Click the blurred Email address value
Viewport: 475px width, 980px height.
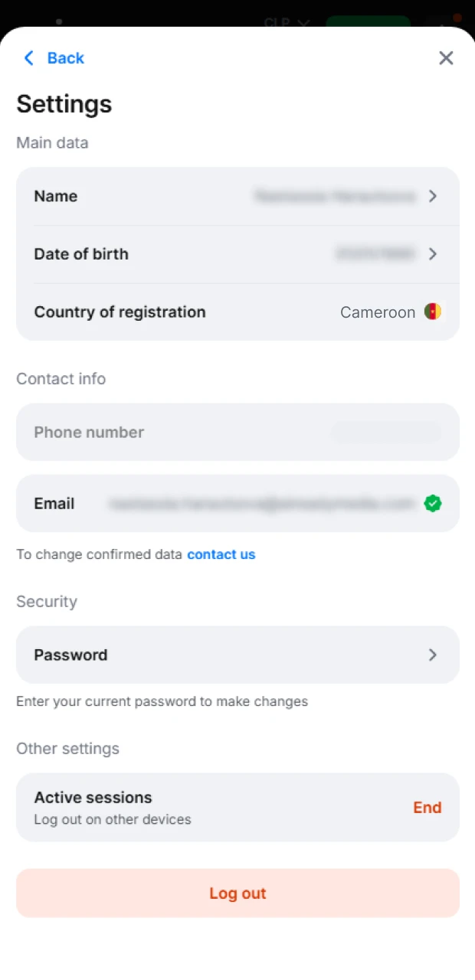coord(261,503)
